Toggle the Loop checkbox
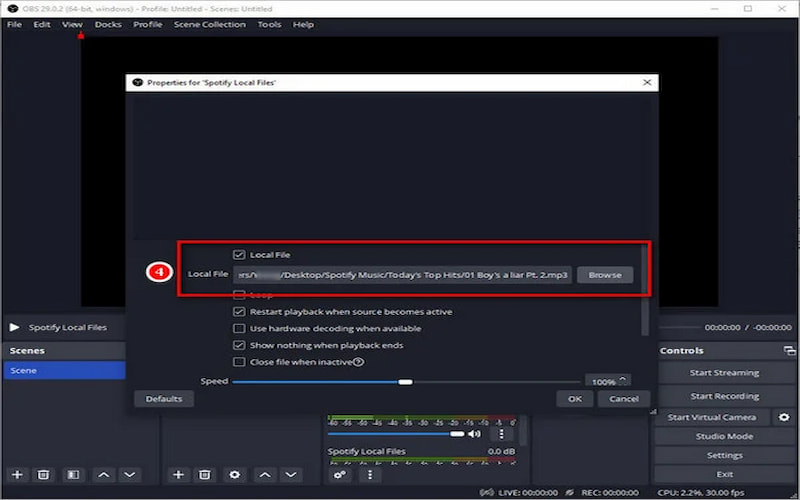This screenshot has height=500, width=800. coord(239,295)
